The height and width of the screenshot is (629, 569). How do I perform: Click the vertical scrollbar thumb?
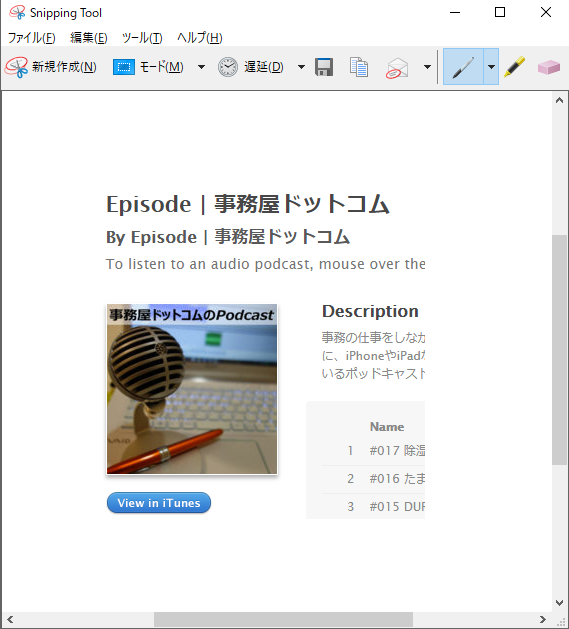tap(559, 350)
